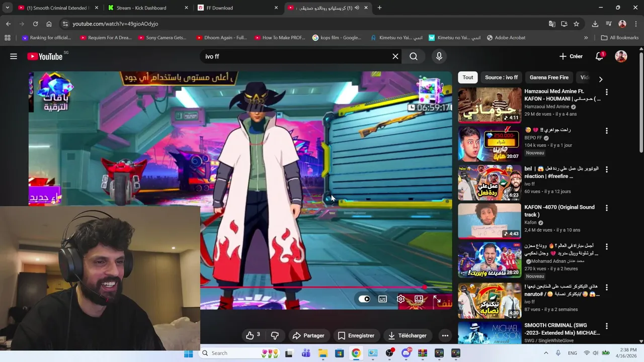Select the Garena Free Fire chip
644x362 pixels.
pos(549,77)
